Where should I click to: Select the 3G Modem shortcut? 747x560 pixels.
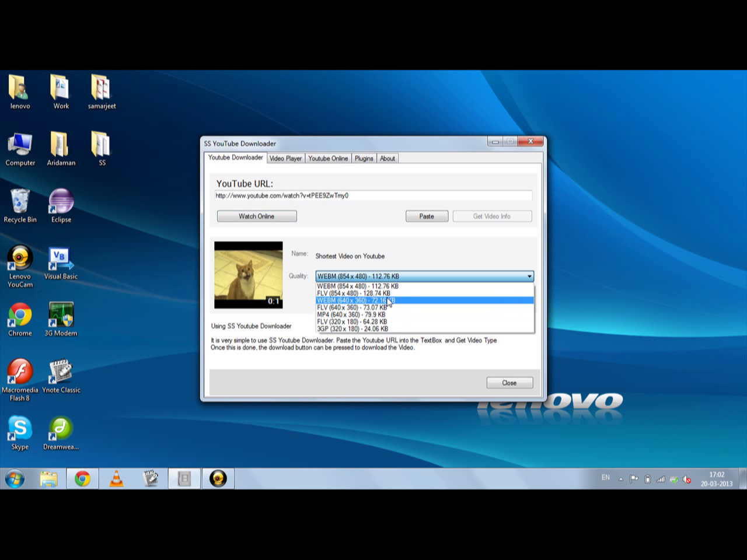[x=61, y=320]
